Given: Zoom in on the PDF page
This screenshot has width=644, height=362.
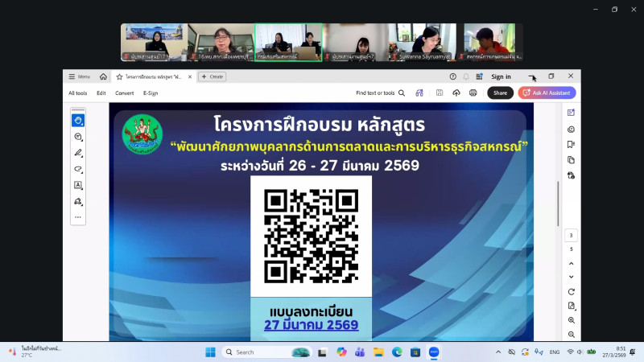Looking at the screenshot, I should 571,320.
